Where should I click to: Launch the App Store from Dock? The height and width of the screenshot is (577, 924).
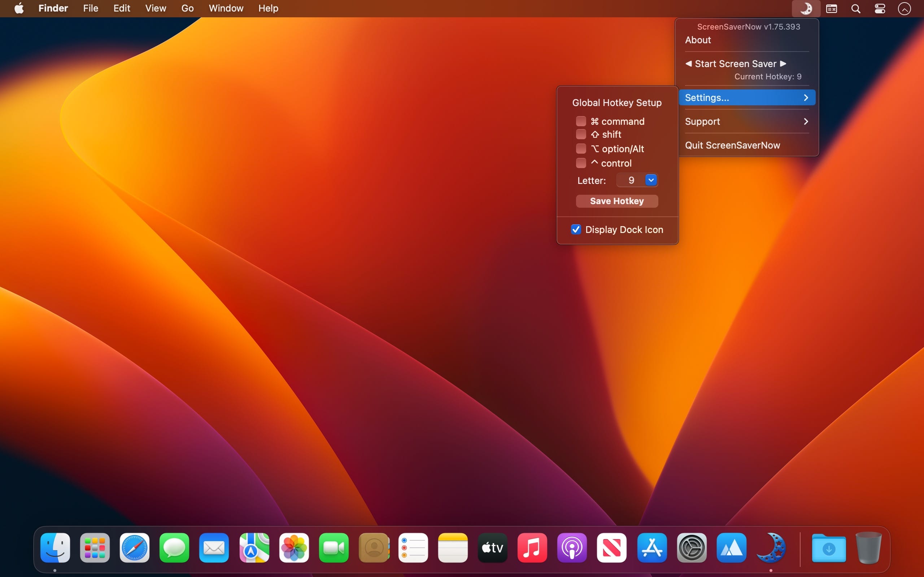[x=652, y=548]
